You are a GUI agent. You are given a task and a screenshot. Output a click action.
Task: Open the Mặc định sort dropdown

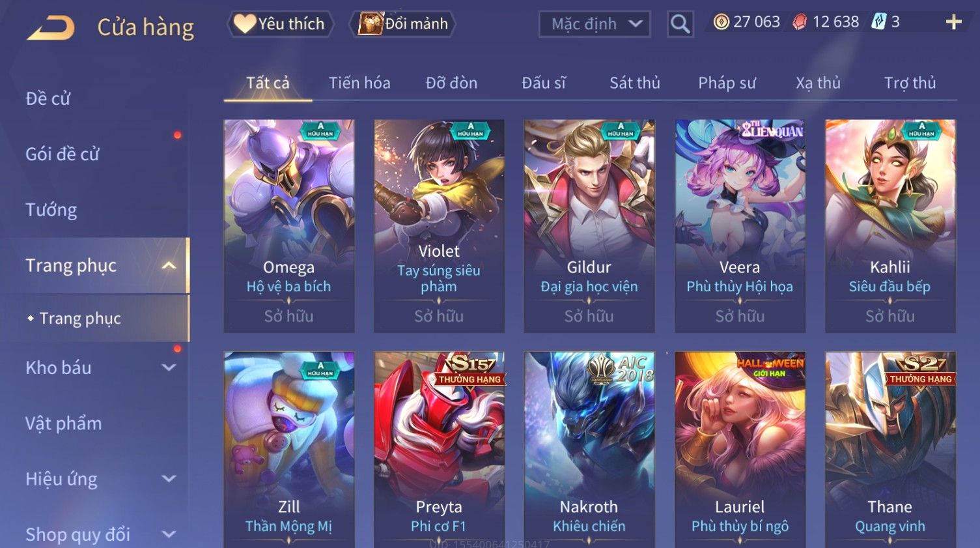point(595,24)
